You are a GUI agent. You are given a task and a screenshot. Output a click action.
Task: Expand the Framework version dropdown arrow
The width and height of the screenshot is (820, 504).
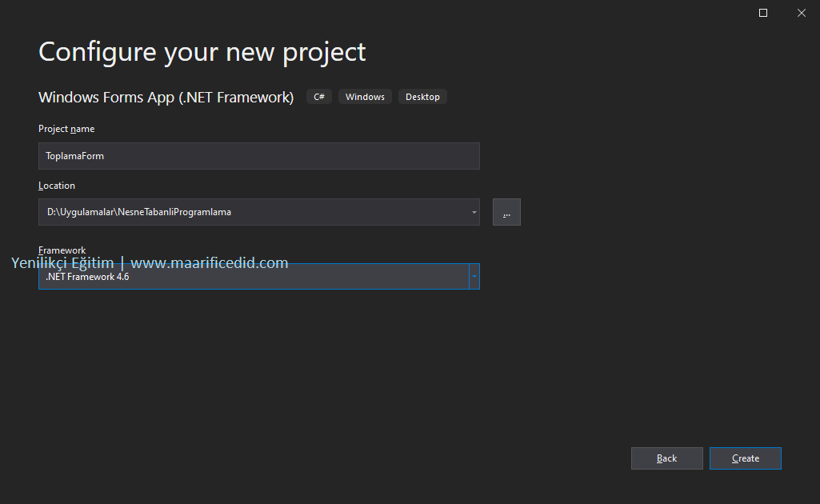pos(474,277)
